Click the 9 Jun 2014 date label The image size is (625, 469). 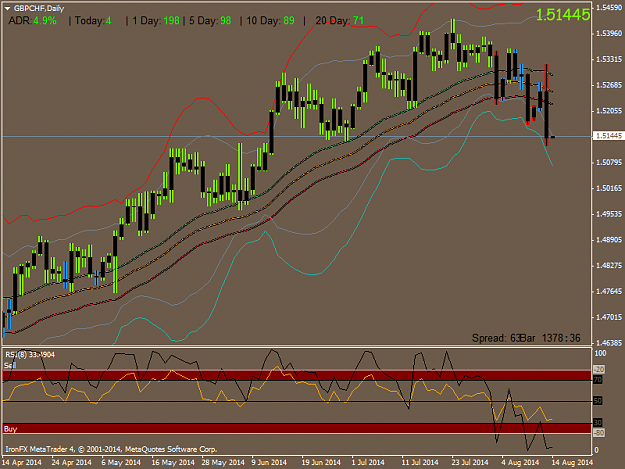pyautogui.click(x=269, y=463)
